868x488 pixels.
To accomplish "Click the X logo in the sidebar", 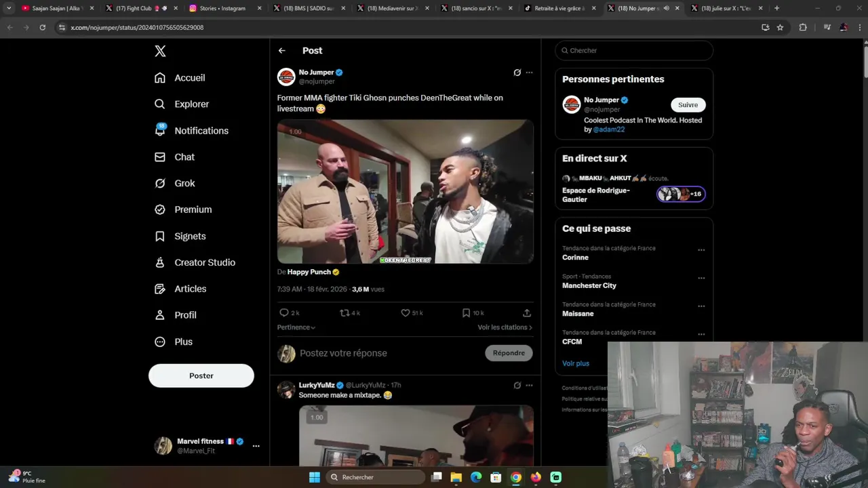I will (x=160, y=51).
